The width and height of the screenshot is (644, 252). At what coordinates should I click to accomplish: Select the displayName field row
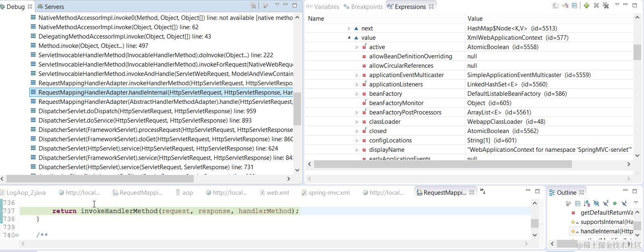point(469,150)
